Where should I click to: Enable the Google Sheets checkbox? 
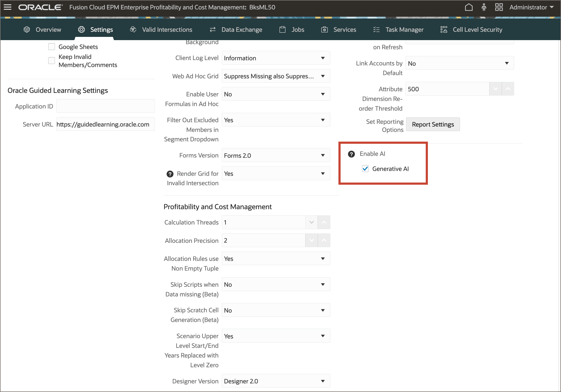tap(51, 46)
